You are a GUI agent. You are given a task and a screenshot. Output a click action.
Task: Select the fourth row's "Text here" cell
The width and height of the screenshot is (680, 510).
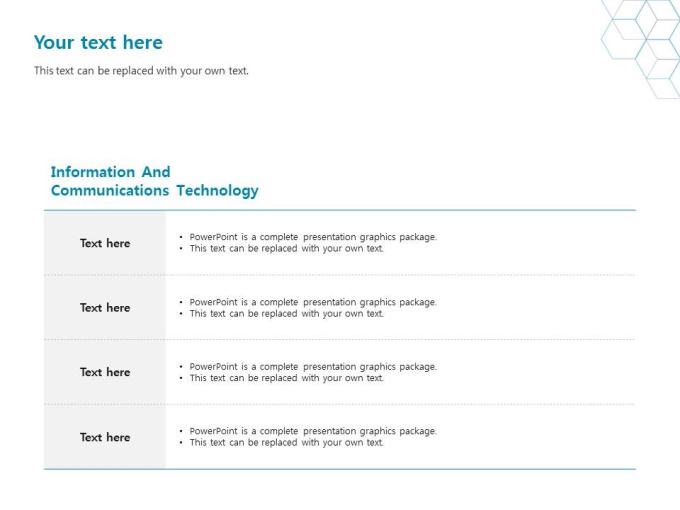105,437
